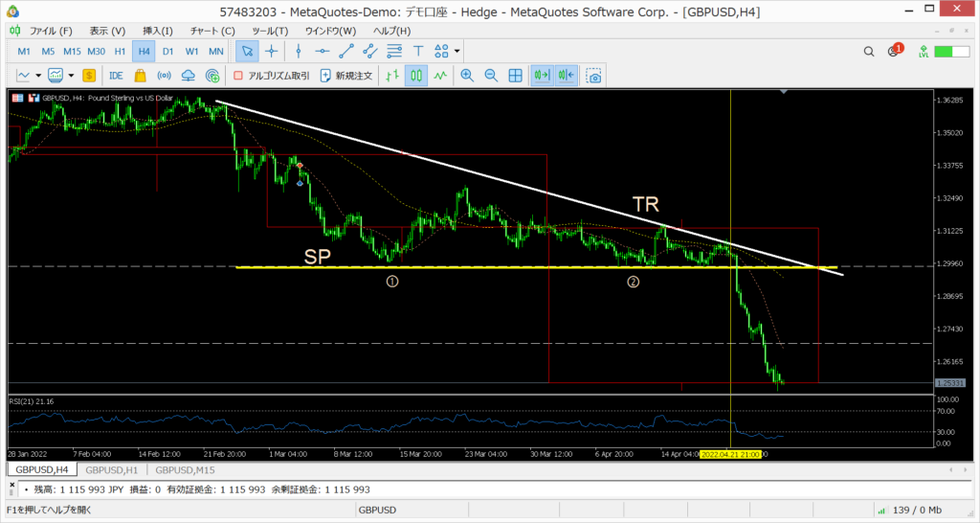This screenshot has height=523, width=980.
Task: Toggle chart auto scroll to latest bar
Action: pyautogui.click(x=542, y=75)
